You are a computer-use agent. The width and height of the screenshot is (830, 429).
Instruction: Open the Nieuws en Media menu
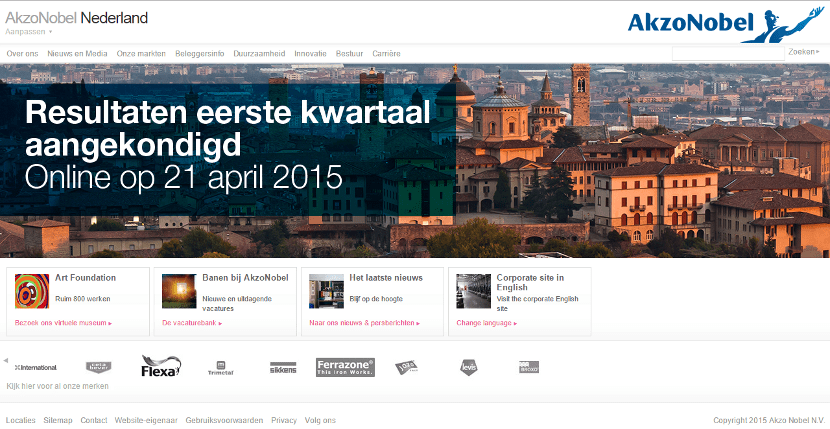[77, 53]
